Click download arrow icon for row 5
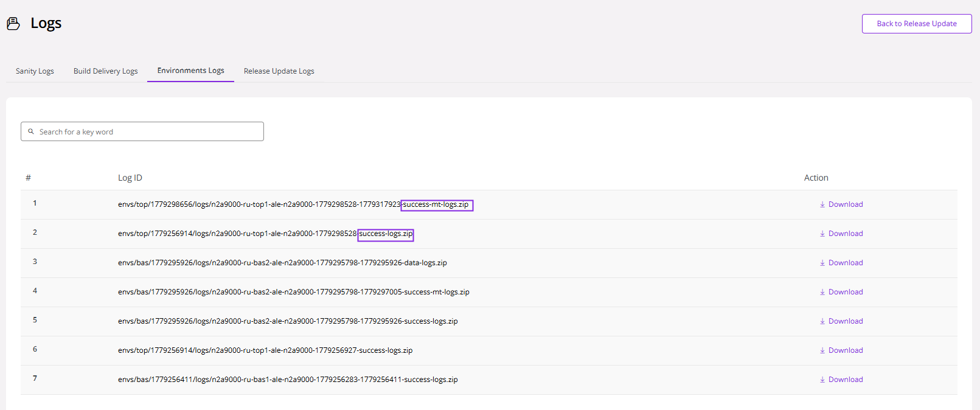980x410 pixels. coord(822,321)
